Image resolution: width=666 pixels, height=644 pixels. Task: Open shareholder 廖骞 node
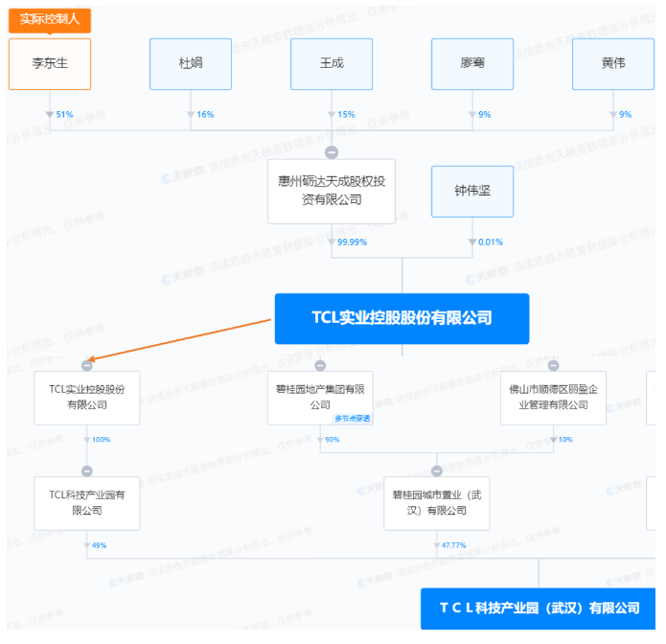tap(472, 64)
